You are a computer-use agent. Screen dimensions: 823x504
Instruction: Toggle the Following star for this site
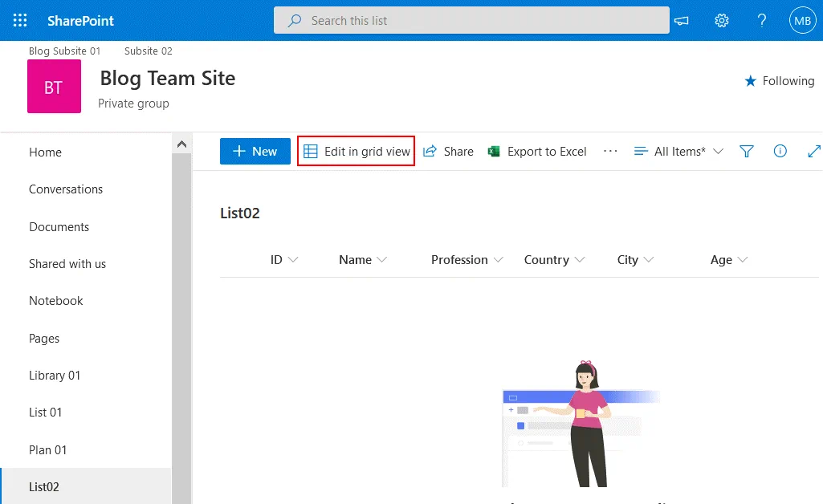pyautogui.click(x=779, y=81)
